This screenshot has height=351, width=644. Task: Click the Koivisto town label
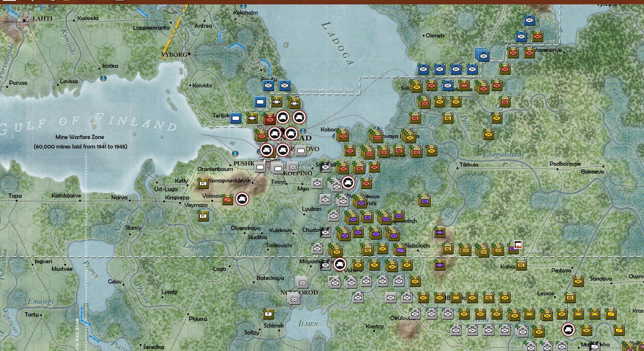202,85
